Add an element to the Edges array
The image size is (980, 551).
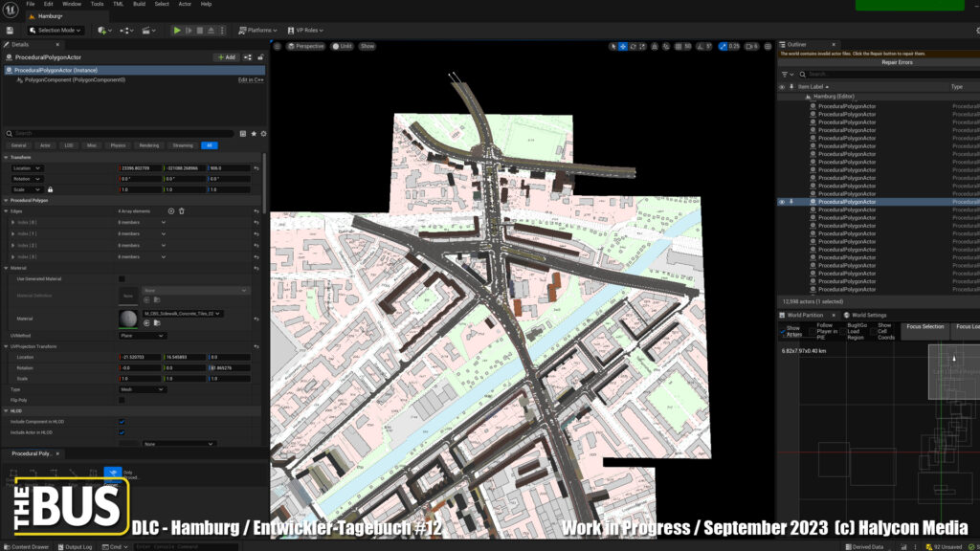pyautogui.click(x=171, y=210)
